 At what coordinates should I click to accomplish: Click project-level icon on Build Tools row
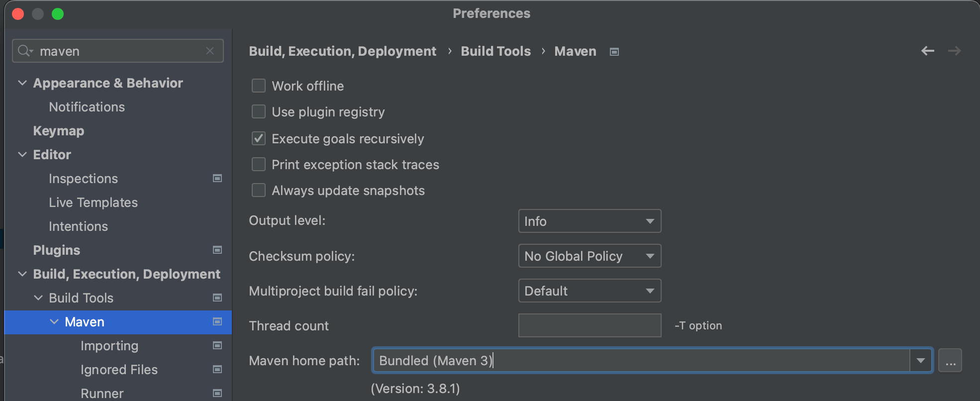[x=217, y=298]
